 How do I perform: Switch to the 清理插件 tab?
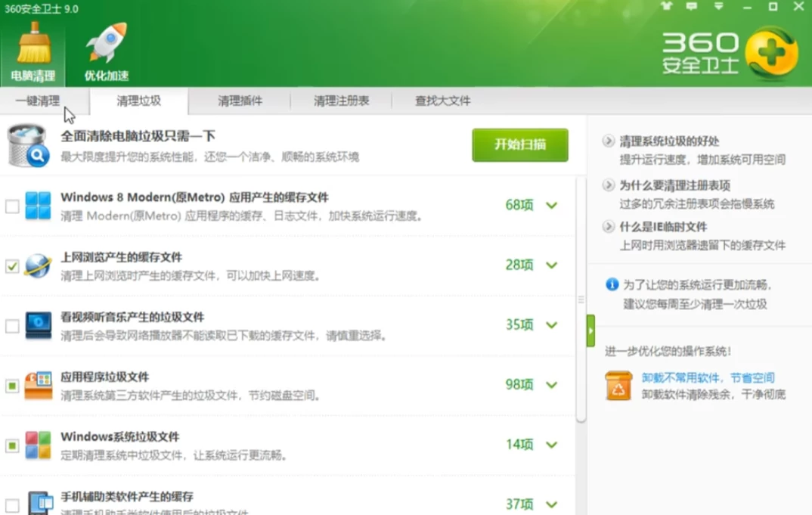pyautogui.click(x=240, y=101)
